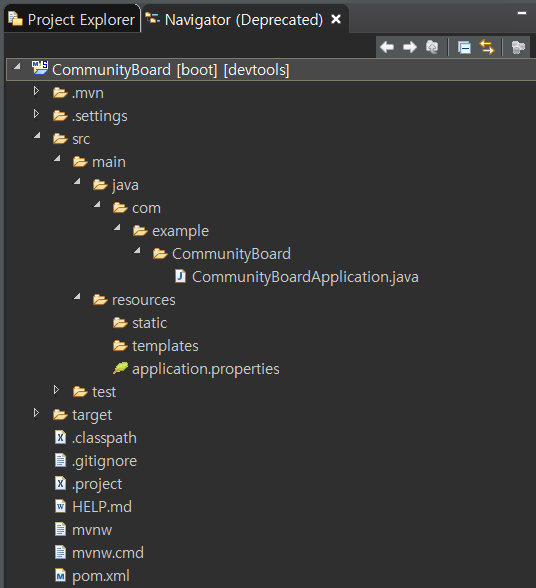
Task: Minimize the Navigator view panel
Action: click(522, 13)
